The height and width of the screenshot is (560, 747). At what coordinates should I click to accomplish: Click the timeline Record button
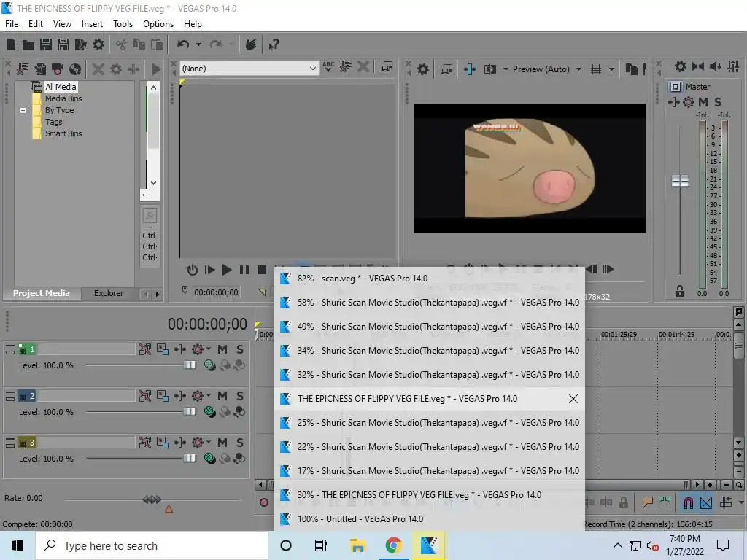pos(263,502)
